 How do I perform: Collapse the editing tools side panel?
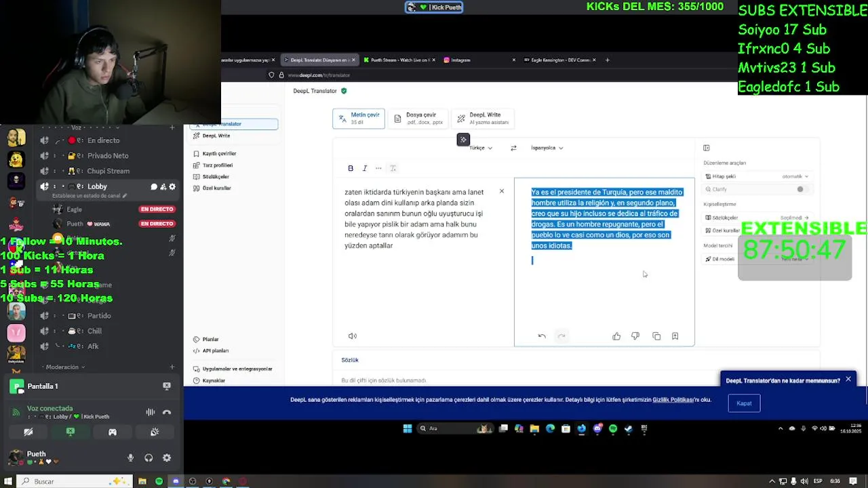707,148
